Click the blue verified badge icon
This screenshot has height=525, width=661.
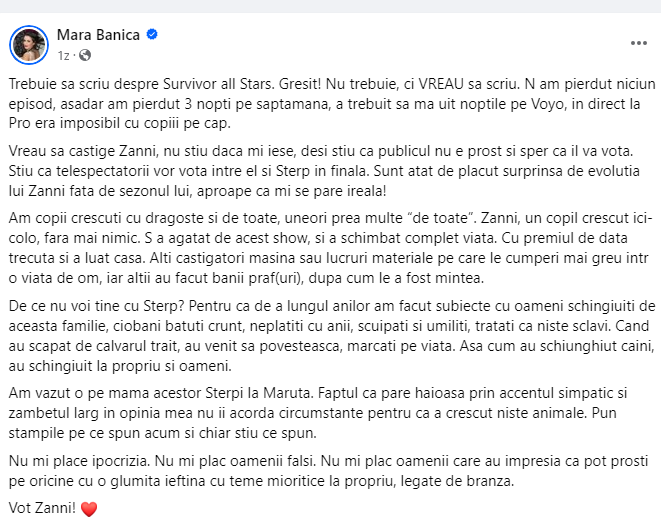point(152,35)
